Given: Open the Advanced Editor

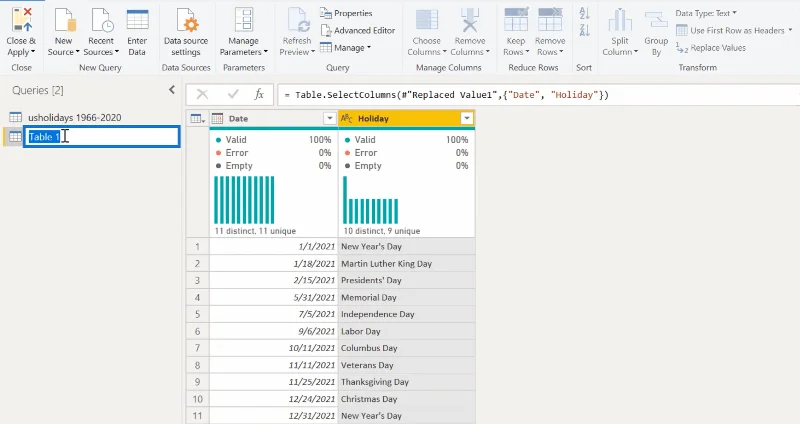Looking at the screenshot, I should pos(358,31).
